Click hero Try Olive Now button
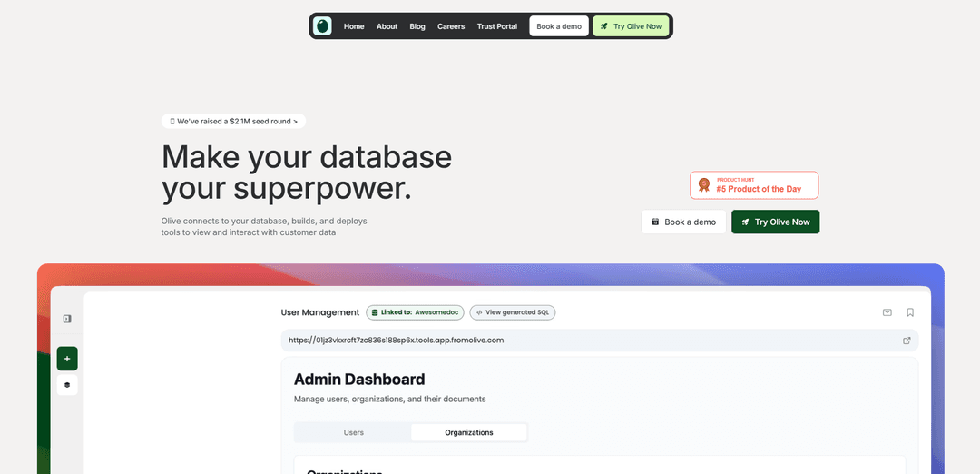The width and height of the screenshot is (980, 474). click(x=775, y=222)
